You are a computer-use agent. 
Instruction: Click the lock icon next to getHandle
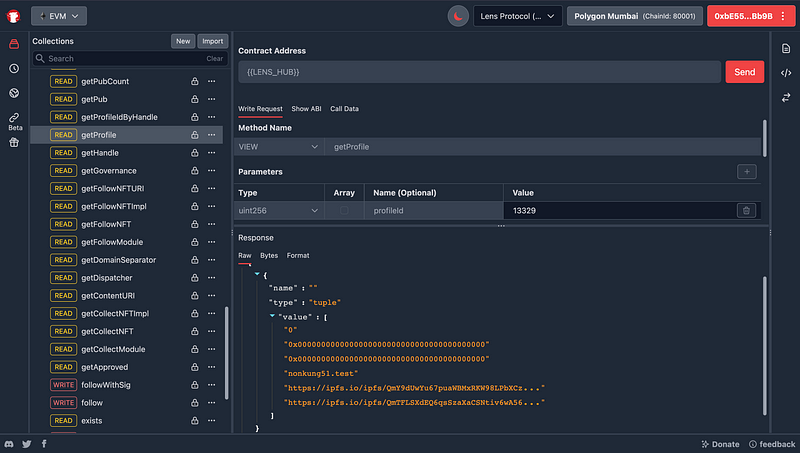(x=195, y=153)
